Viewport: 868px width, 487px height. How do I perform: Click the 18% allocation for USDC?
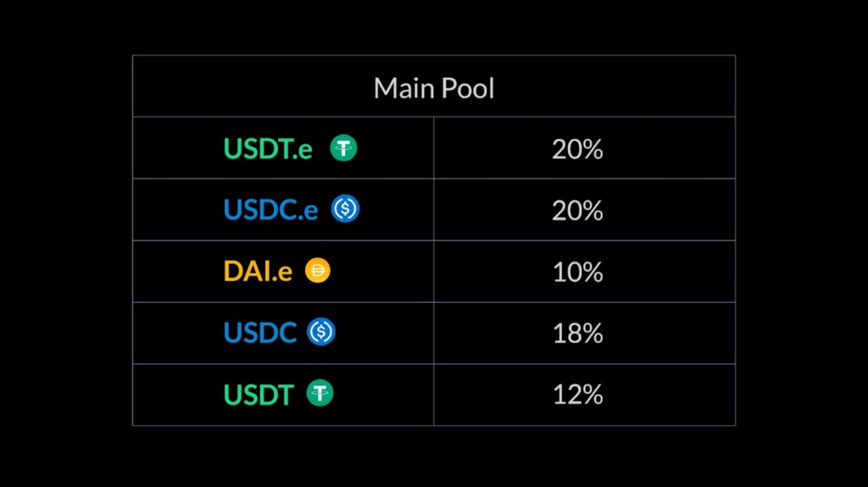click(577, 333)
